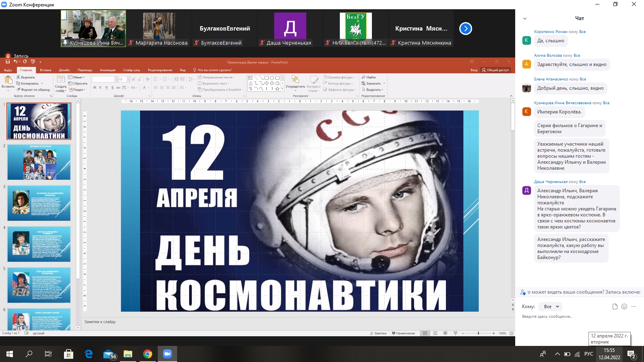Toggle the Заметки notes pane in status bar

pos(378,333)
